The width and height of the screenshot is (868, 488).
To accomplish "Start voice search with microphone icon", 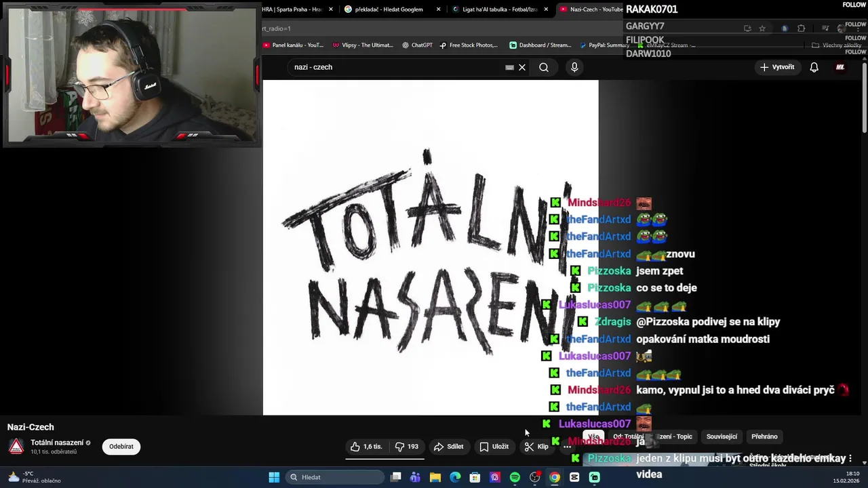I will click(574, 67).
